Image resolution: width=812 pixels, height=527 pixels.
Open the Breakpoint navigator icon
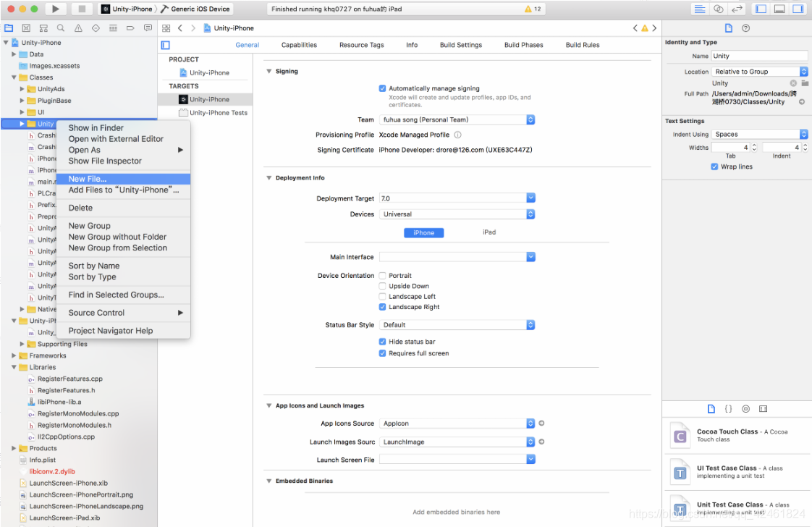[x=130, y=28]
